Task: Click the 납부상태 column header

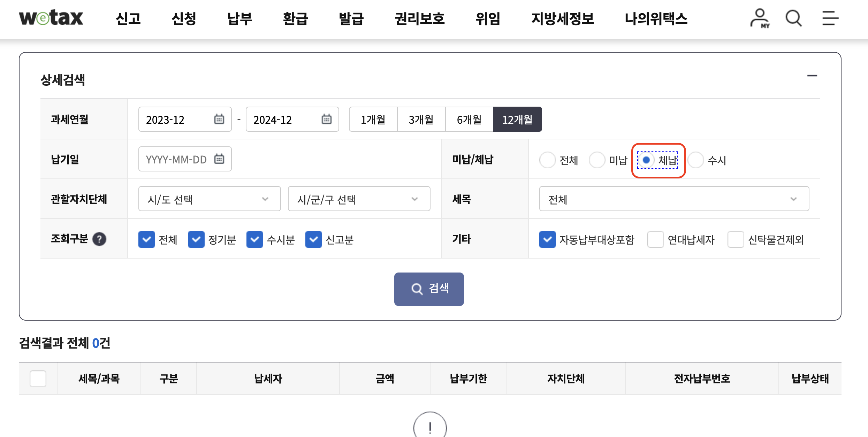Action: pos(810,378)
